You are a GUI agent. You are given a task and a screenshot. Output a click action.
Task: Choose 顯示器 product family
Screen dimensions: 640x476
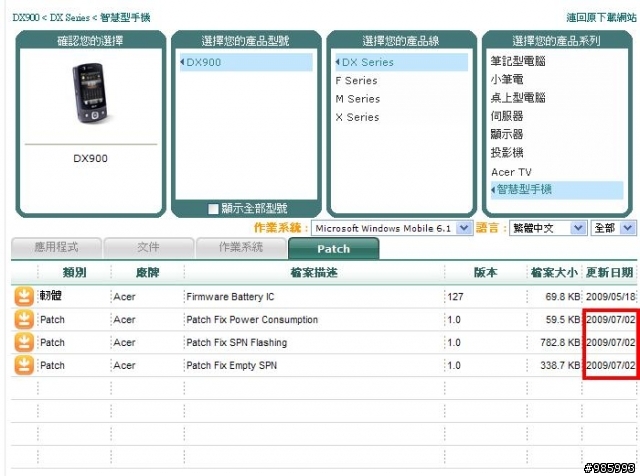507,134
